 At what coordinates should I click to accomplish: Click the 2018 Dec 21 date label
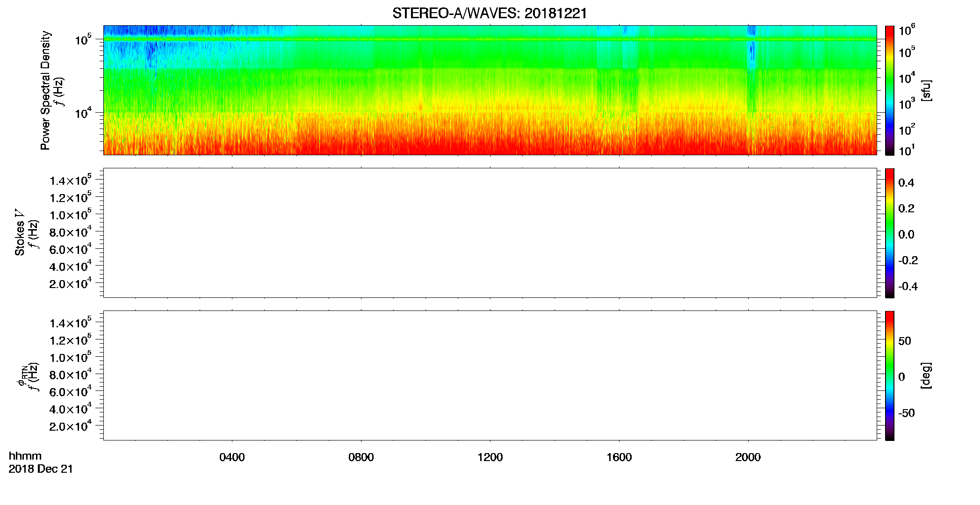pos(41,469)
